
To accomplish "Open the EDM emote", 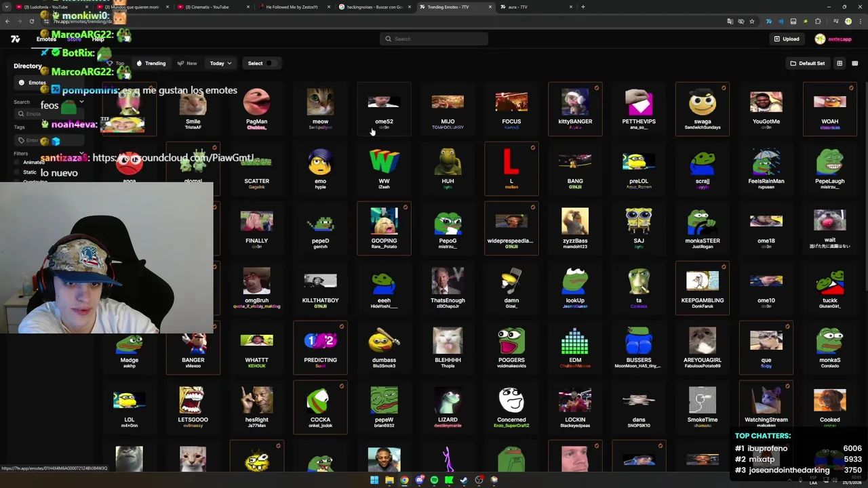I will point(575,348).
